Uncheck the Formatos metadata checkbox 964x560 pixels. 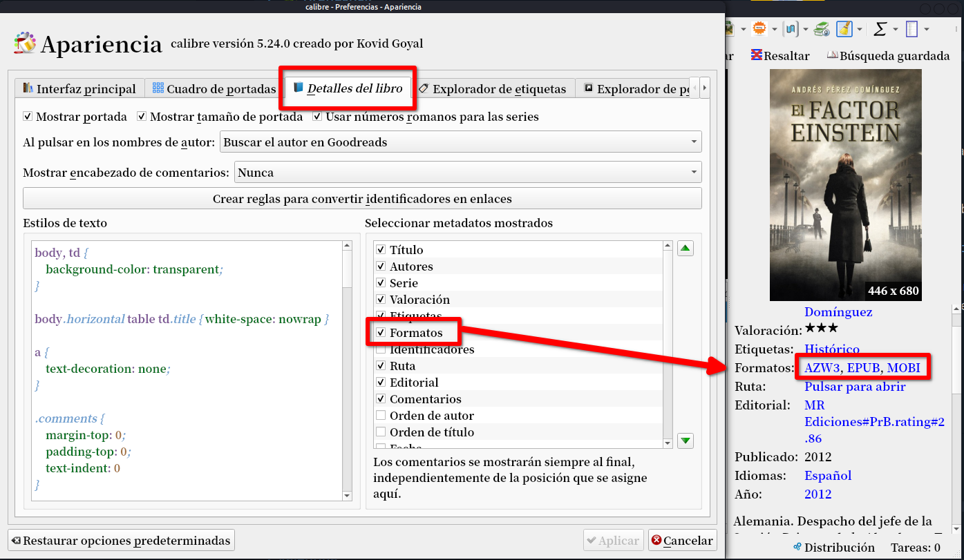(381, 333)
